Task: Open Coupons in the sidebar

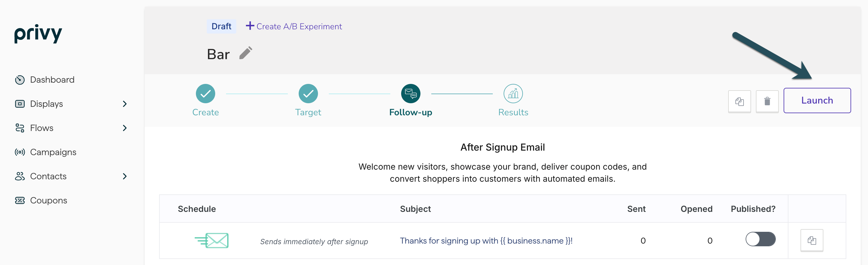Action: tap(49, 200)
